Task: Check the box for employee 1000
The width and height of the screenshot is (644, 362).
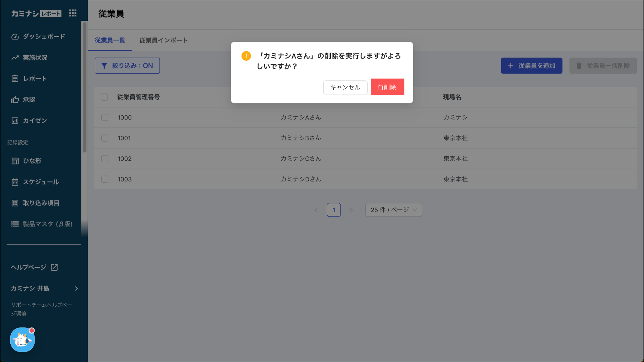Action: (105, 118)
